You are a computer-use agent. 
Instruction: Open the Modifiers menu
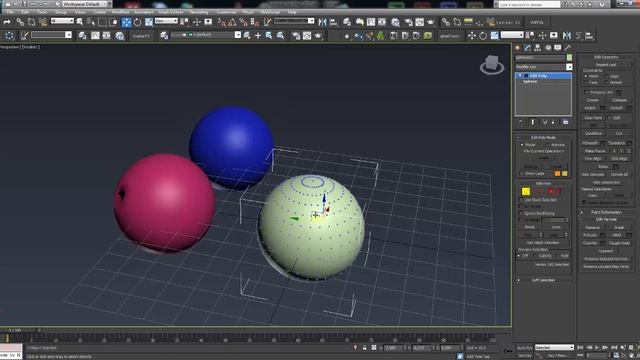(x=120, y=12)
